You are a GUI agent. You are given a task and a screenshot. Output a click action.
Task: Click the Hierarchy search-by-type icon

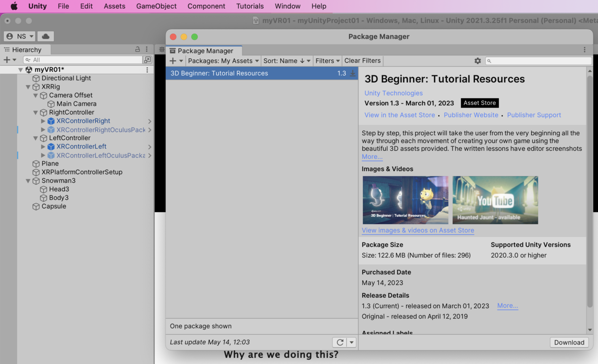click(148, 60)
